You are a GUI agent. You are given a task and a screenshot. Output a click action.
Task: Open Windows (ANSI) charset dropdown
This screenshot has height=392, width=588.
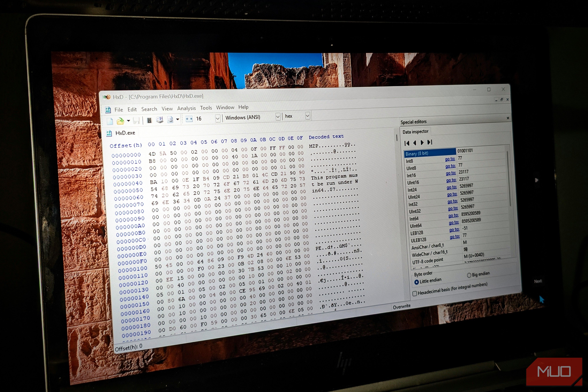[x=278, y=117]
